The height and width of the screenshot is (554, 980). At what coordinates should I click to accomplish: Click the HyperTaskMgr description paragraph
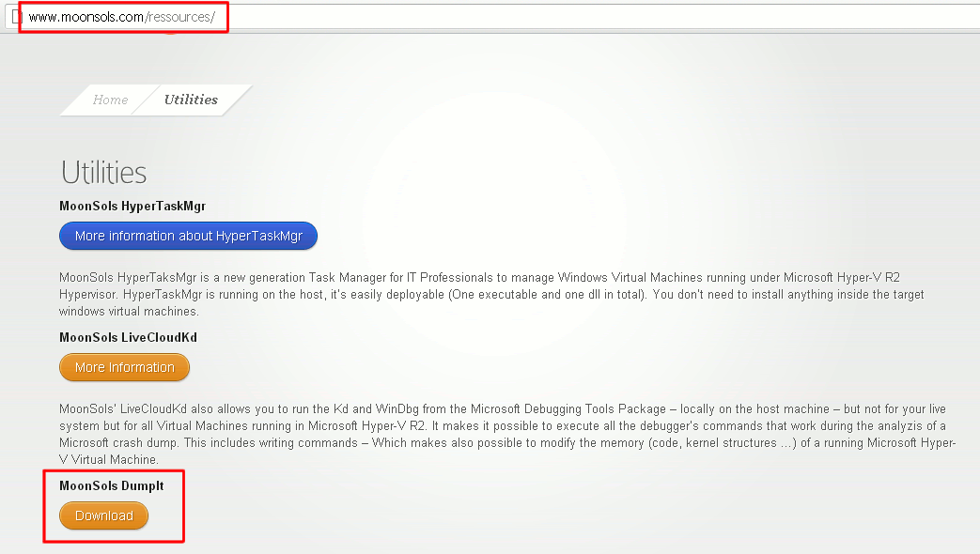point(489,294)
